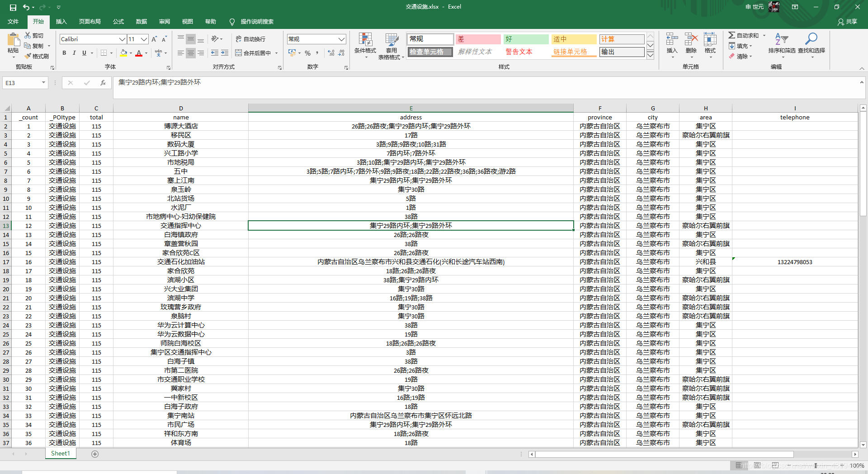
Task: Toggle Underline formatting
Action: (x=84, y=53)
